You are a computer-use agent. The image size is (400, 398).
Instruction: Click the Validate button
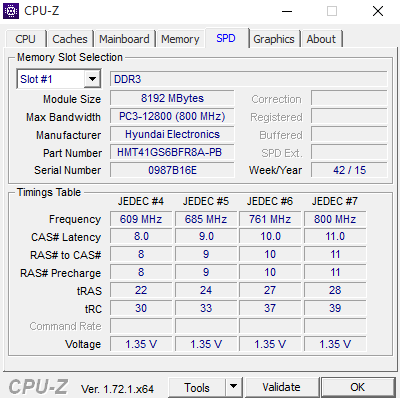281,387
